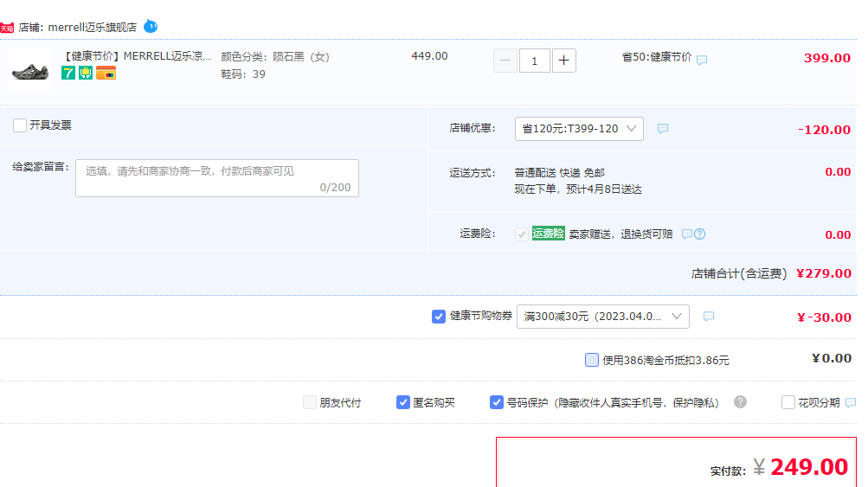Screen dimensions: 868x487
Task: Uncheck the 健康节购物券 checkbox
Action: [439, 317]
